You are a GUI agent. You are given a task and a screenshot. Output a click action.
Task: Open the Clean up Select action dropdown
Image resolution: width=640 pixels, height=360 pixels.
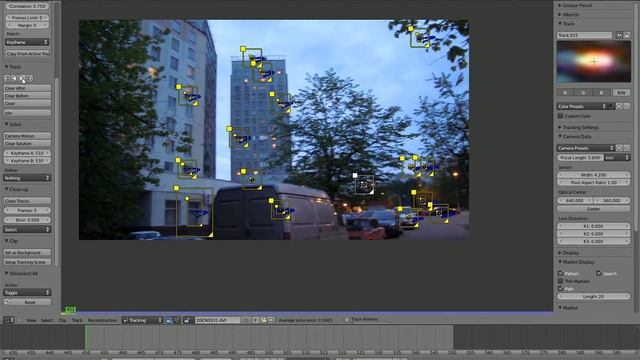point(27,229)
